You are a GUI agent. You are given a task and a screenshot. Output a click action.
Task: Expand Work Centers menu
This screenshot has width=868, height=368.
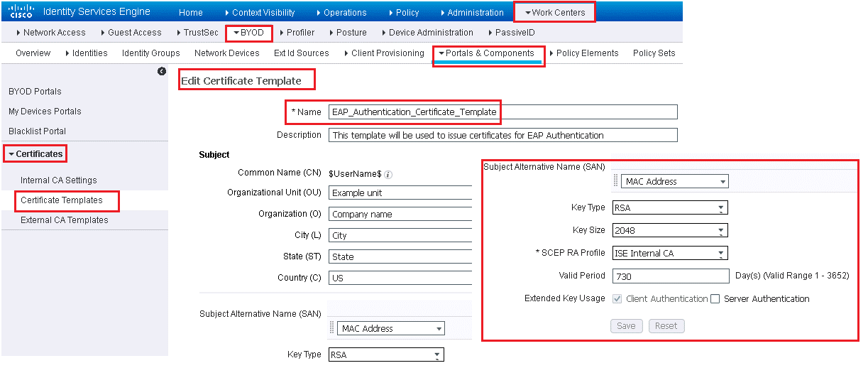point(554,12)
